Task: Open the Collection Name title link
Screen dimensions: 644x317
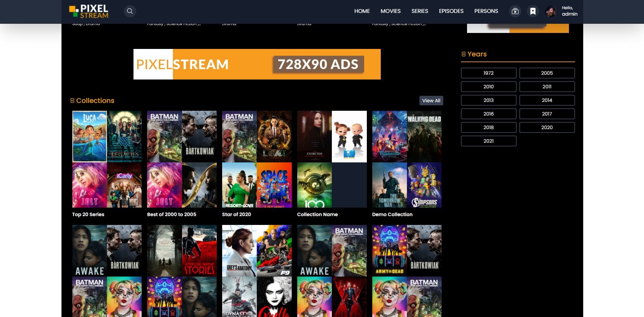Action: 317,214
